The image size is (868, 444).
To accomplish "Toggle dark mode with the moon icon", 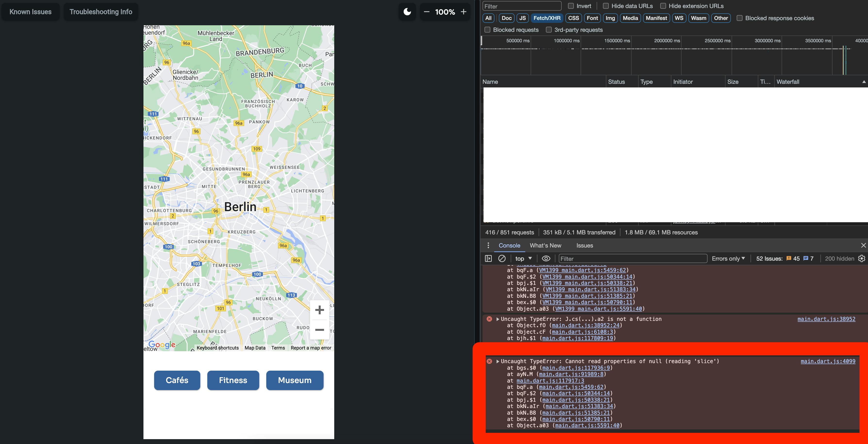I will tap(407, 12).
